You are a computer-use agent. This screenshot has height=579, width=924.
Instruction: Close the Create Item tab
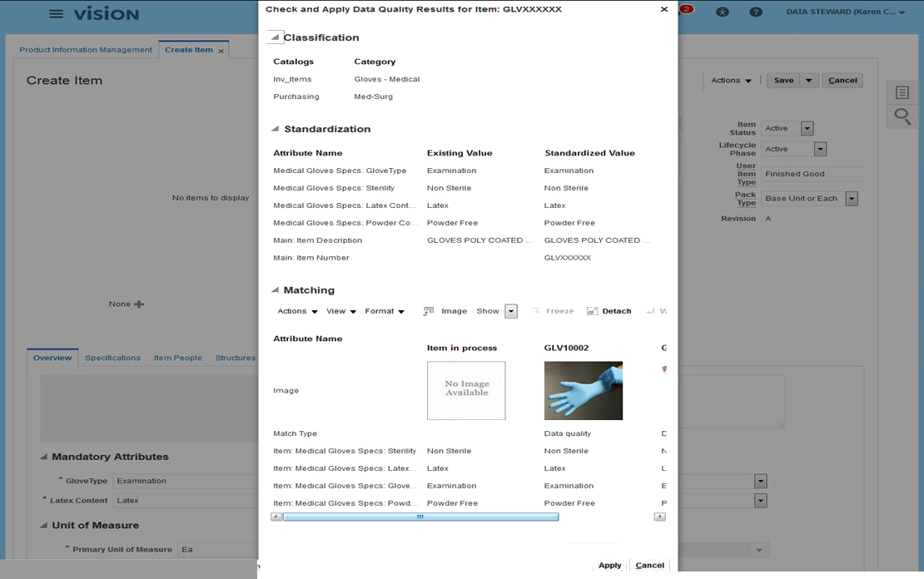click(221, 52)
